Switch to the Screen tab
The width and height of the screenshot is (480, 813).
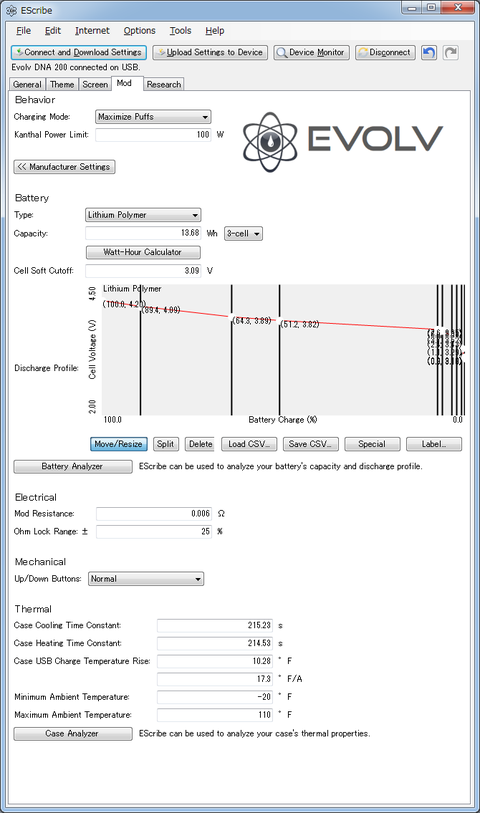click(x=95, y=84)
